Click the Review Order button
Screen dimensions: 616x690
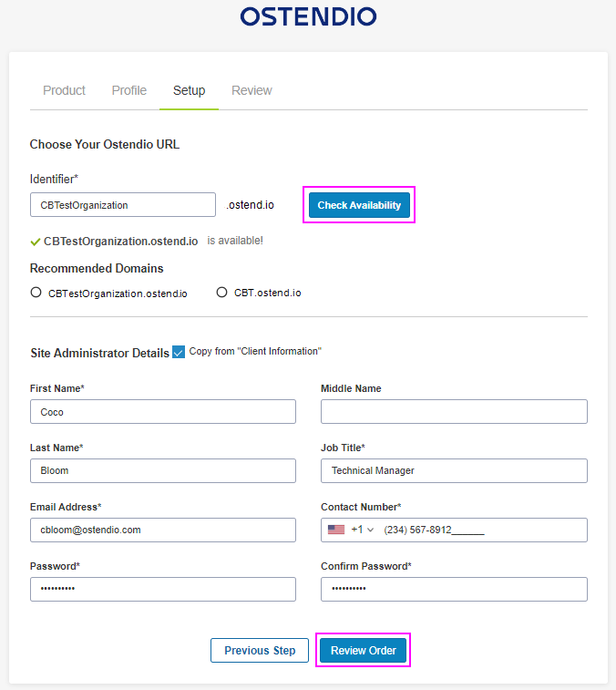(363, 651)
